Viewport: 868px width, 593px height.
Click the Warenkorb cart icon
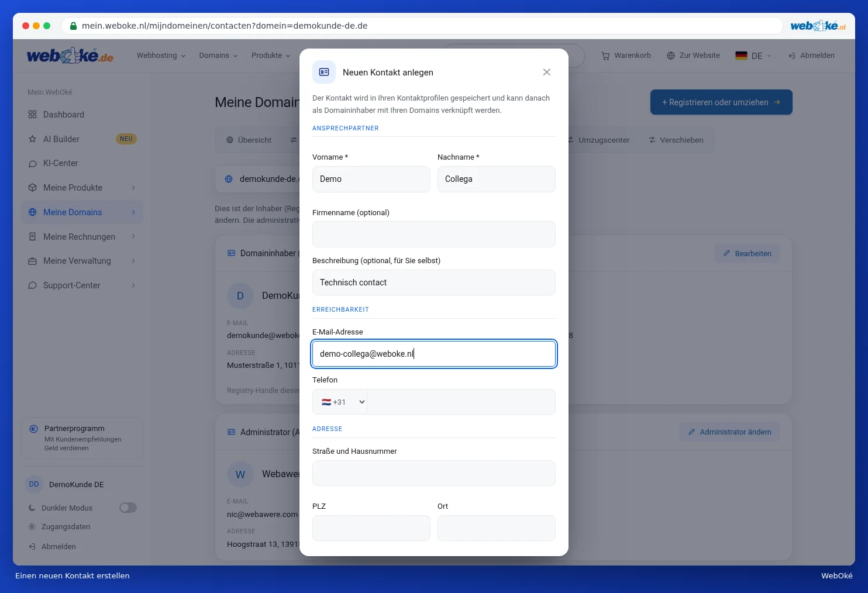pyautogui.click(x=605, y=56)
